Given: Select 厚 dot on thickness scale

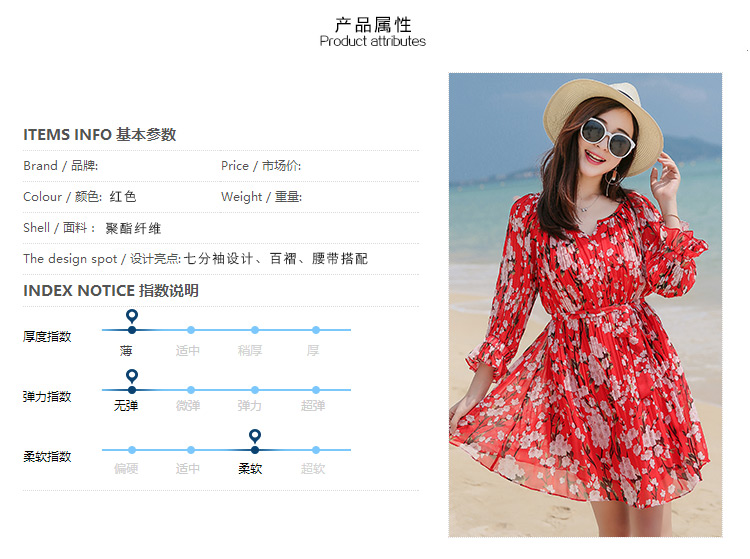Looking at the screenshot, I should [x=316, y=330].
